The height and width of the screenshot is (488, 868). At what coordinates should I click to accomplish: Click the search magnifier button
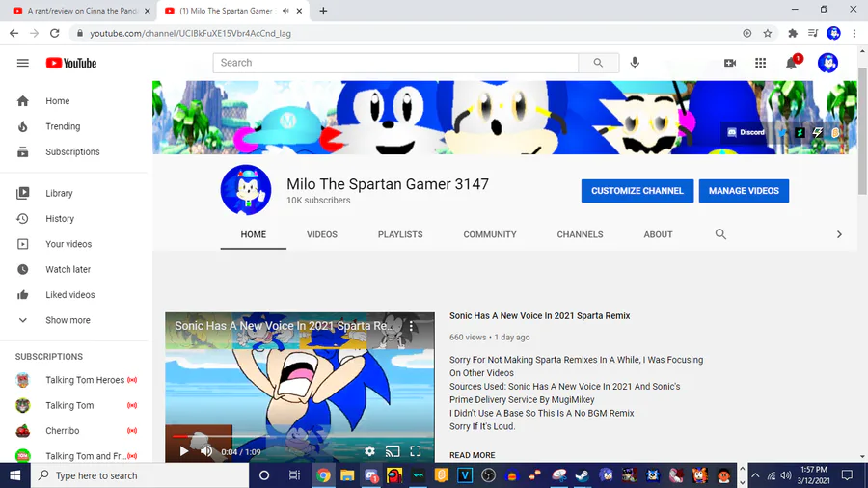click(598, 63)
